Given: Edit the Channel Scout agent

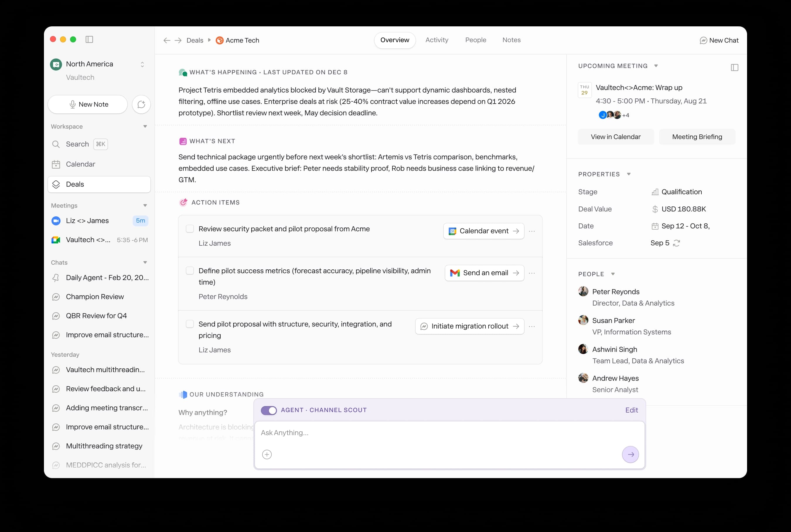Looking at the screenshot, I should click(631, 410).
